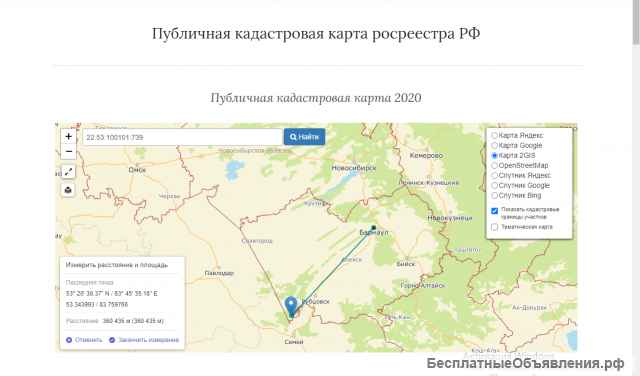Click the black measurement endpoint at Барнаул

(373, 228)
